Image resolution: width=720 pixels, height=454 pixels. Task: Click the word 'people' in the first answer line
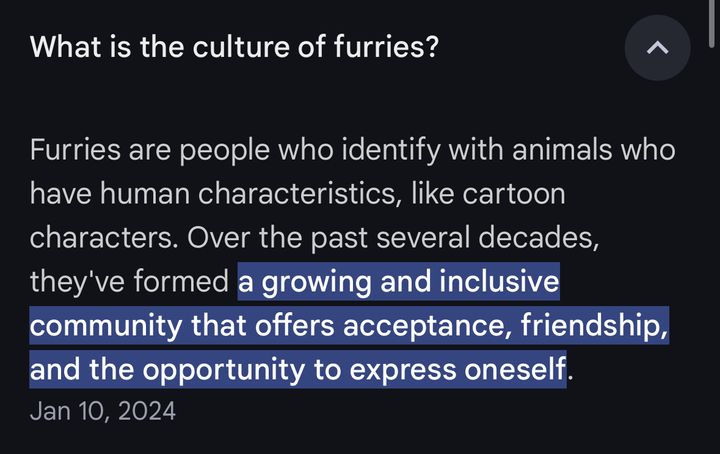224,151
